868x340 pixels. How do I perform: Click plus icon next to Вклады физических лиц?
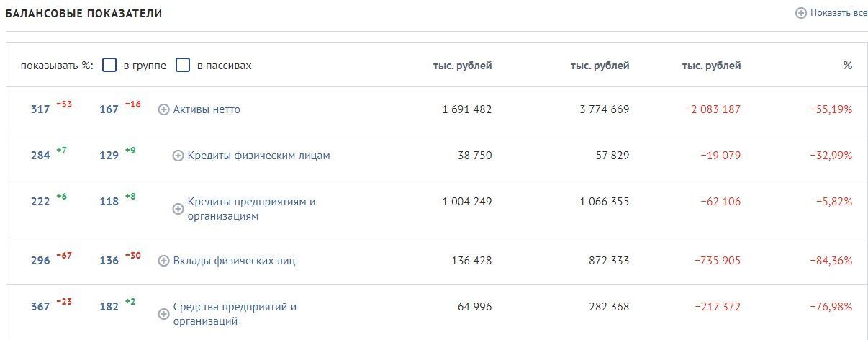pos(163,261)
